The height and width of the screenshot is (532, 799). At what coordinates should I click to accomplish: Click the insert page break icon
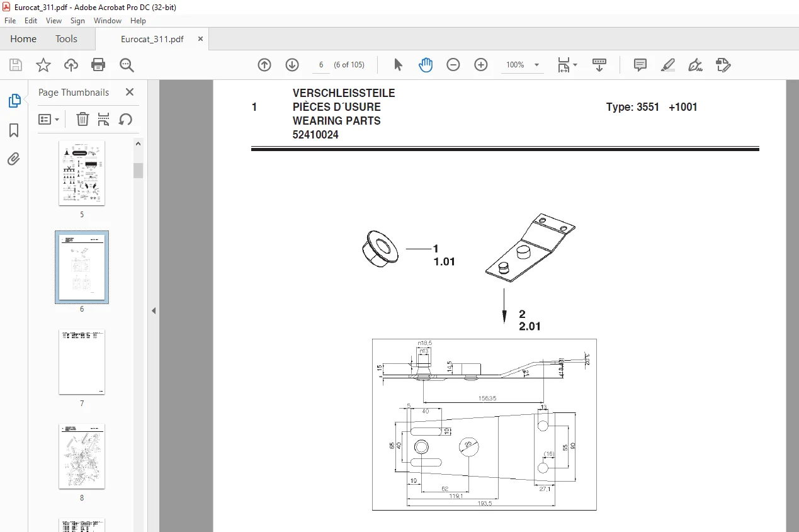(104, 119)
